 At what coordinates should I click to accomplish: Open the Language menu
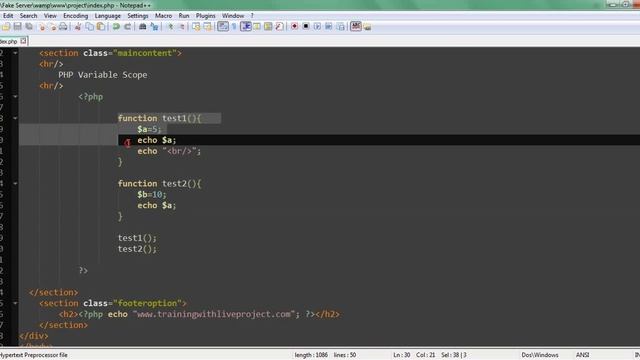[107, 16]
